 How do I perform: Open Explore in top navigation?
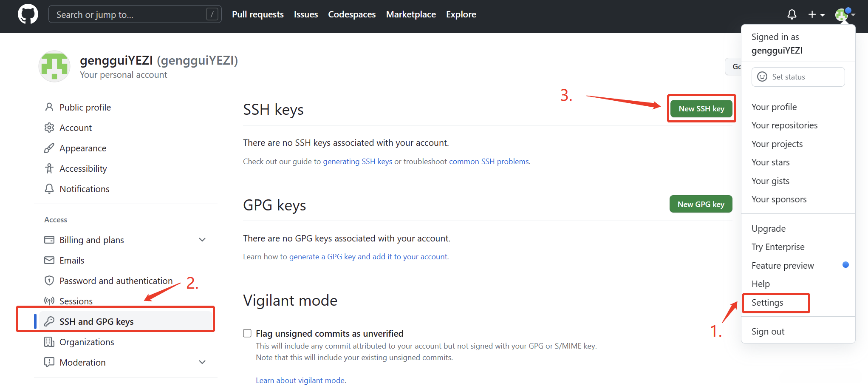click(461, 14)
